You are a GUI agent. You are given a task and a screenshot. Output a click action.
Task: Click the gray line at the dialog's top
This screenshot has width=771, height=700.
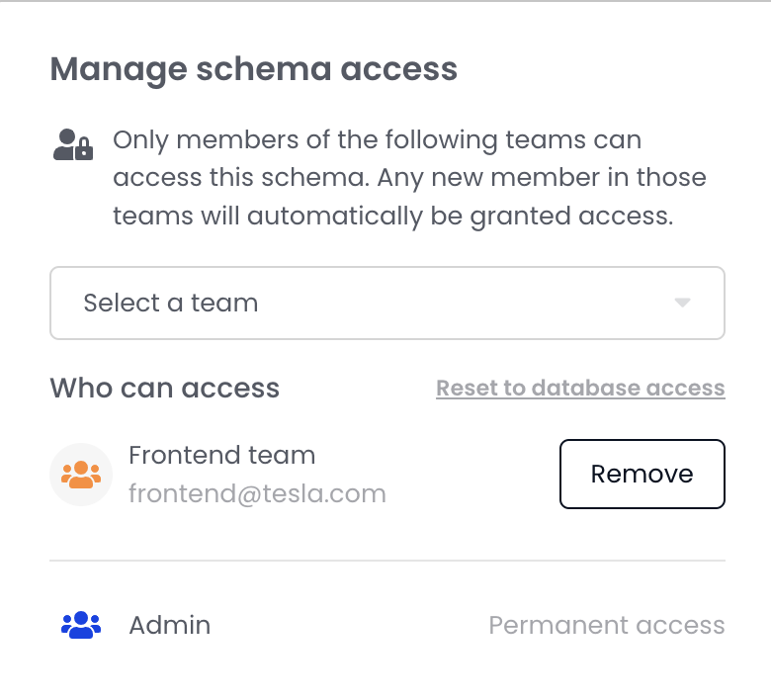(385, 1)
